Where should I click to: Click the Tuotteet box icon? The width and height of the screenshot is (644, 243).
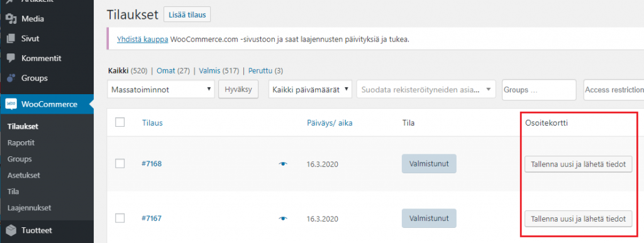click(x=11, y=230)
